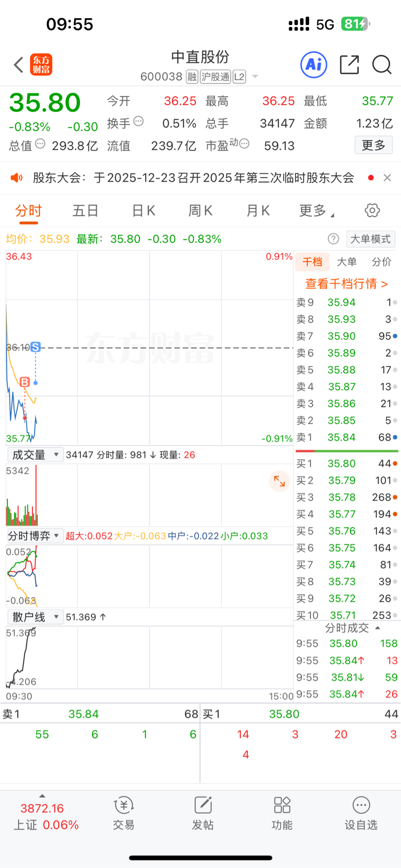Switch to the 月K chart tab
Viewport: 401px width, 868px height.
tap(257, 211)
